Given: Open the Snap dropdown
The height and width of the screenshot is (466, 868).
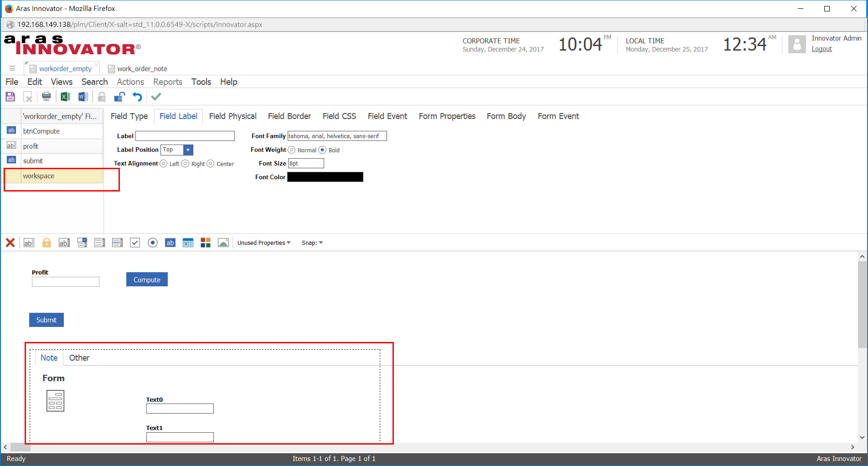Looking at the screenshot, I should pos(312,243).
